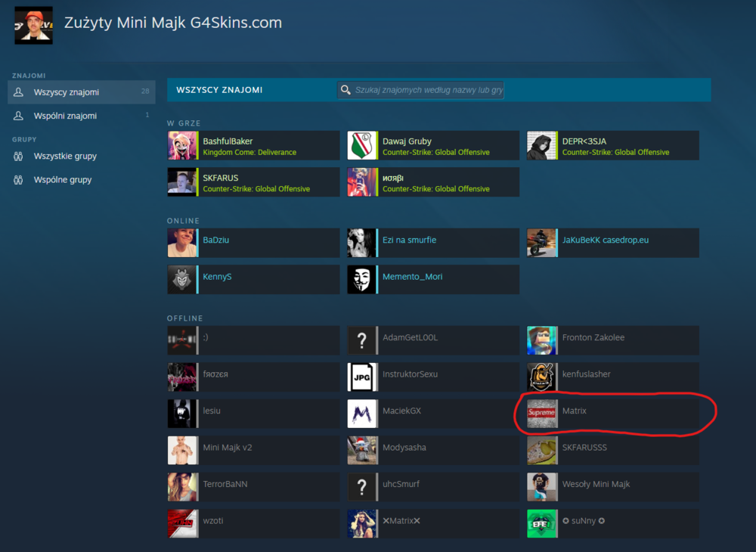Click the SKFARUSSS name

pyautogui.click(x=584, y=448)
